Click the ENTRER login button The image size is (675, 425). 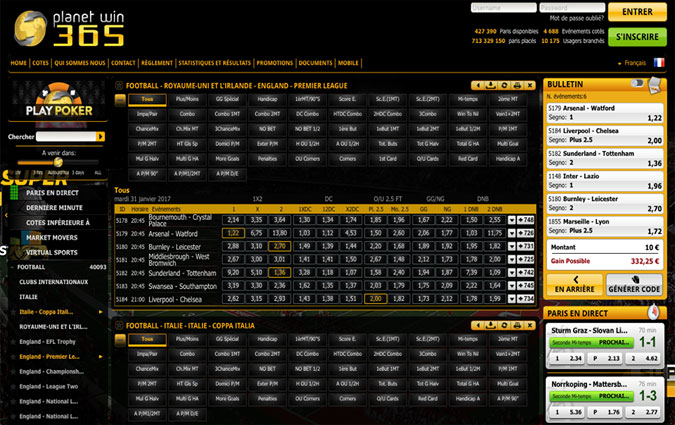point(637,12)
